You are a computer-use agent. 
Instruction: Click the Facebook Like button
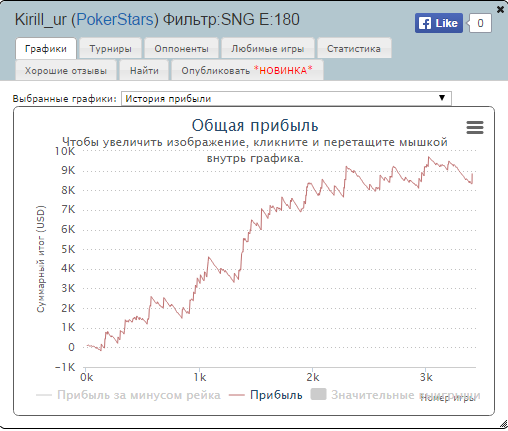click(439, 23)
